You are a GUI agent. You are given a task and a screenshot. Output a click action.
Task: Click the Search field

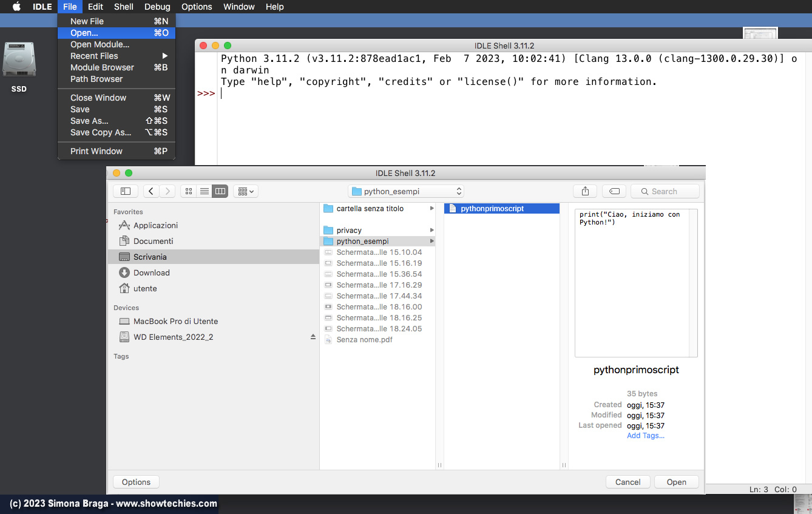665,191
